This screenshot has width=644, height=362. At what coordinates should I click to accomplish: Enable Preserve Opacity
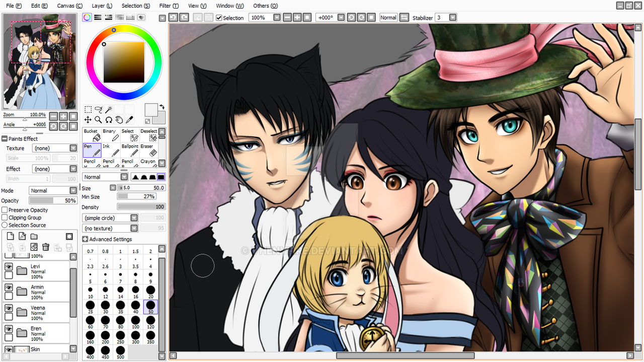coord(5,210)
